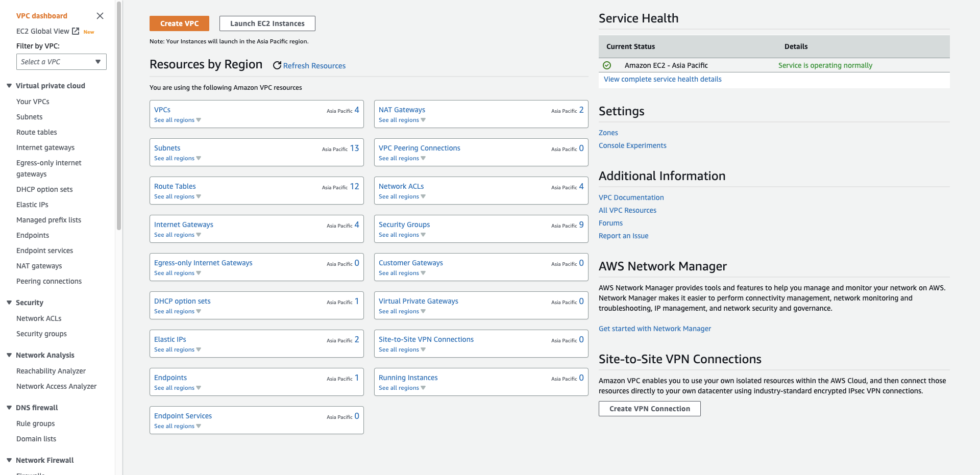Expand See all regions under Subnets card
Screen dimensions: 980x475
[x=177, y=158]
